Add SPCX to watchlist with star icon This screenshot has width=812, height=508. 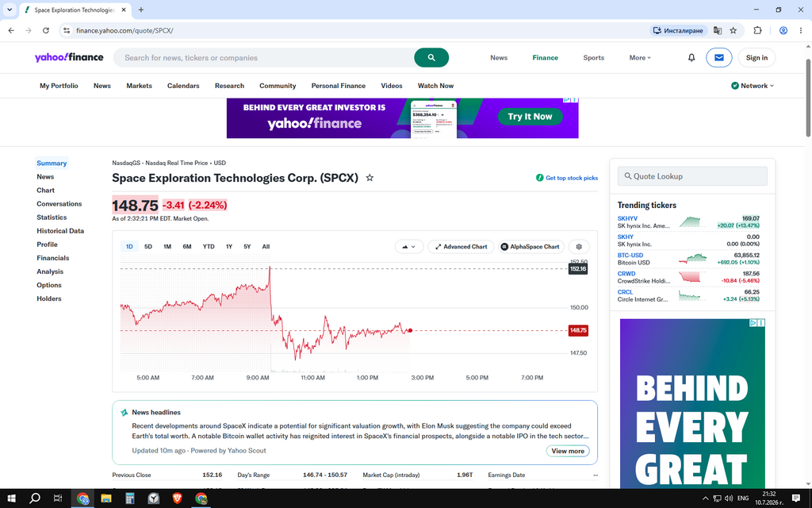pyautogui.click(x=370, y=178)
